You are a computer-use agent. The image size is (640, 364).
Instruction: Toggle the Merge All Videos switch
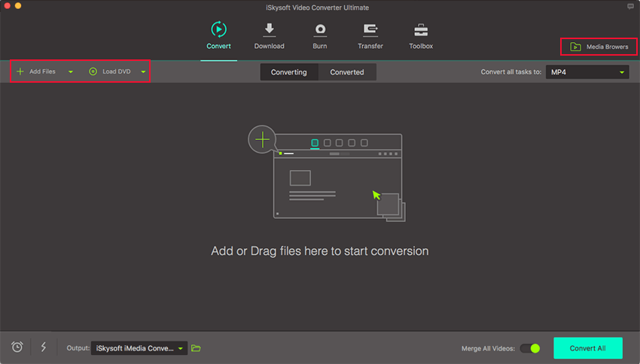[530, 348]
